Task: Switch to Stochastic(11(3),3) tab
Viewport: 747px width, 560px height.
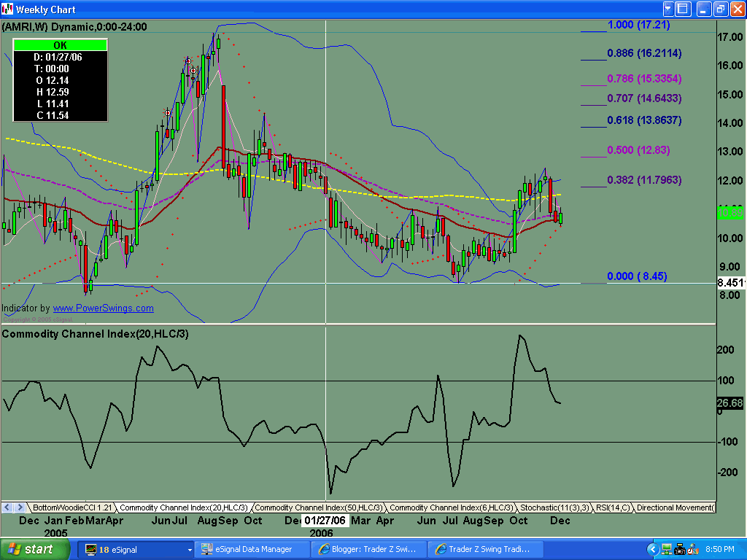Action: click(x=554, y=507)
